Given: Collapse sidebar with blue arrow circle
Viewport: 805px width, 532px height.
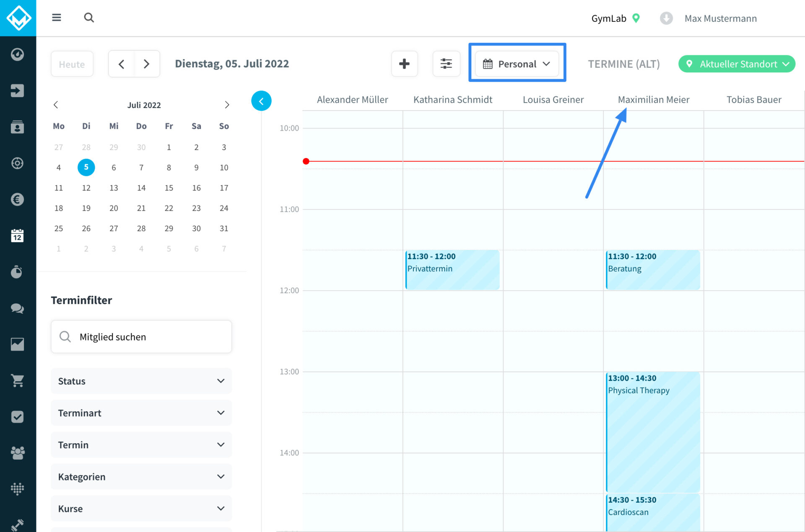Looking at the screenshot, I should (261, 101).
